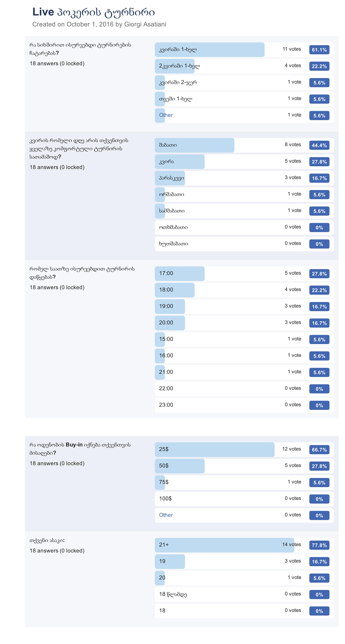Click the 66.7% badge for 25$
The image size is (345, 644).
pyautogui.click(x=319, y=450)
